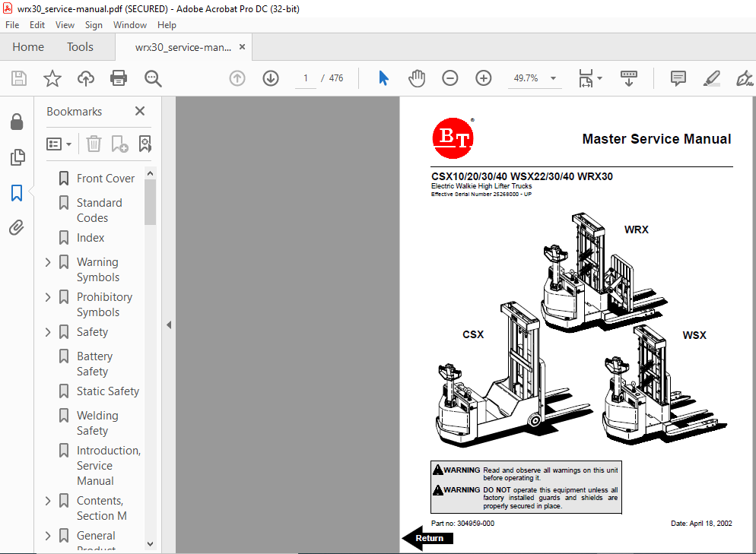Delete selected bookmark trash icon
The height and width of the screenshot is (554, 756).
click(94, 144)
